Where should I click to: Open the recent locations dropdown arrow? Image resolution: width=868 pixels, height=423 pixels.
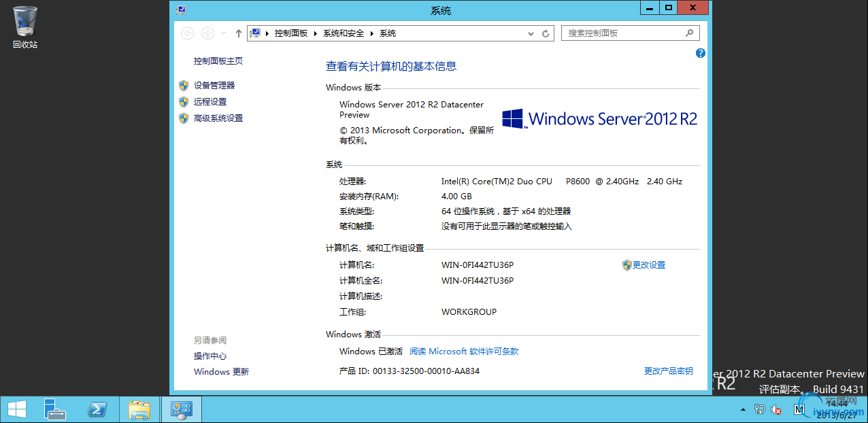[223, 33]
